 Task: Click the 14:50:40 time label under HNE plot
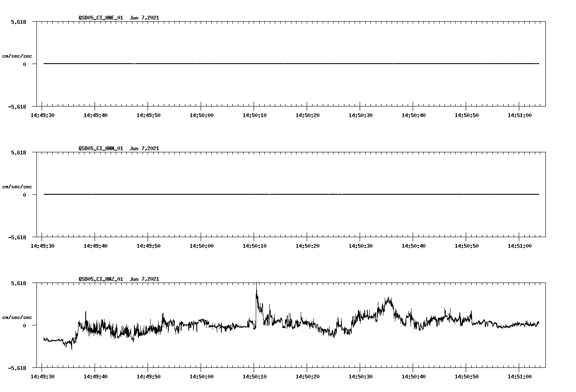pyautogui.click(x=414, y=115)
